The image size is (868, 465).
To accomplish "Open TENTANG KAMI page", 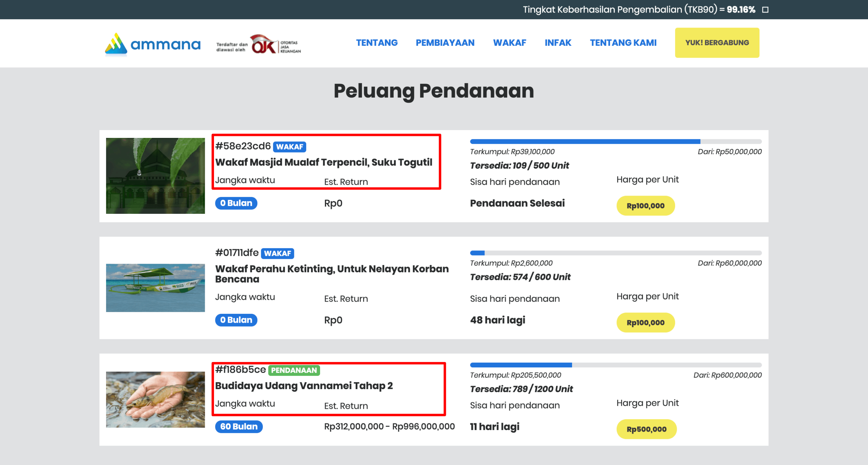I will click(623, 43).
